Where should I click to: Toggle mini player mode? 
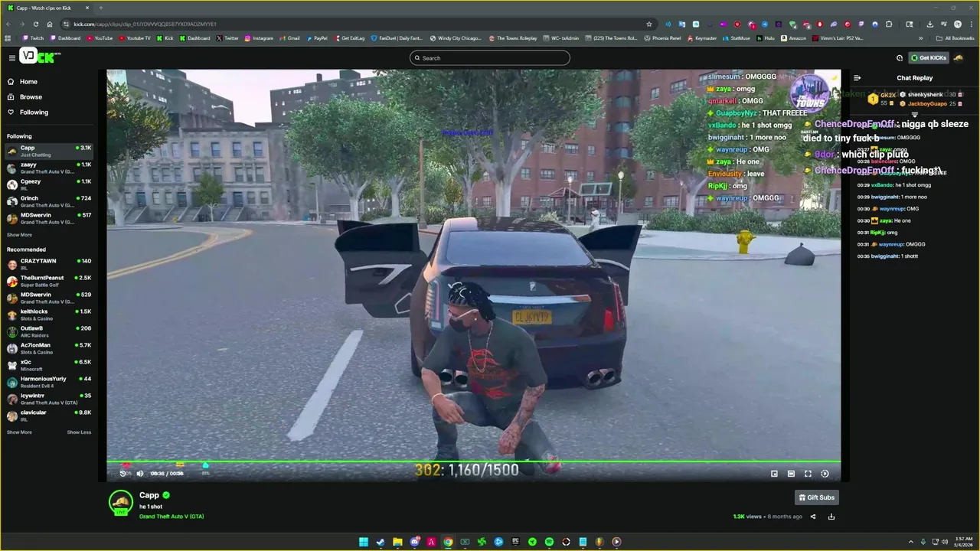pyautogui.click(x=774, y=474)
